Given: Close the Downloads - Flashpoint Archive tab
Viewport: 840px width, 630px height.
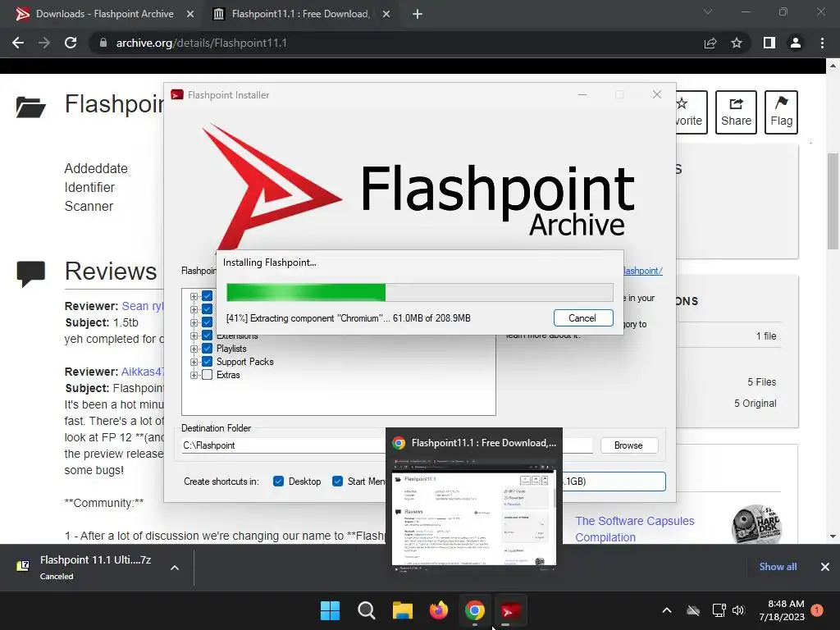Looking at the screenshot, I should coord(190,14).
